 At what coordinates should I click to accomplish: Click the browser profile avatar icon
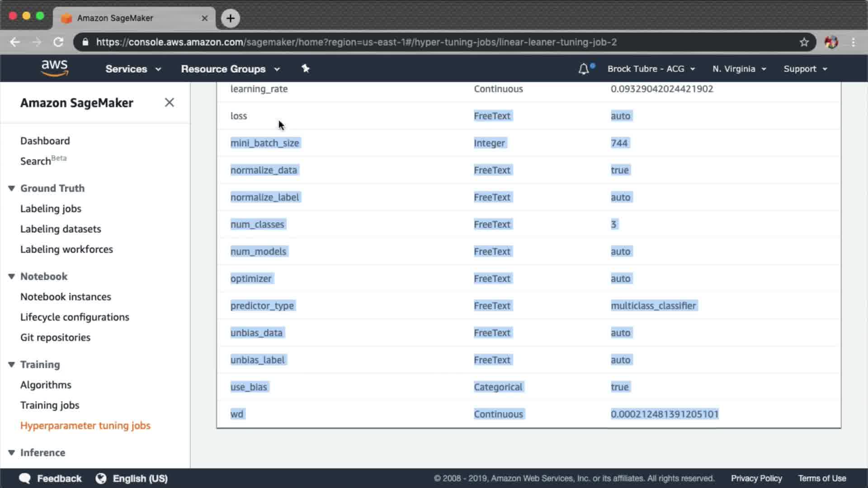coord(831,42)
